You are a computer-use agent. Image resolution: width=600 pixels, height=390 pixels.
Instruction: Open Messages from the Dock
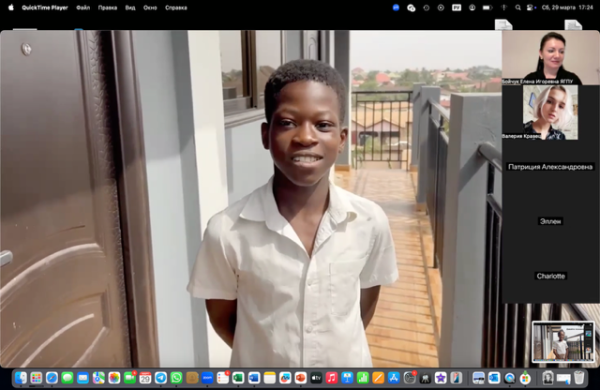pos(67,378)
